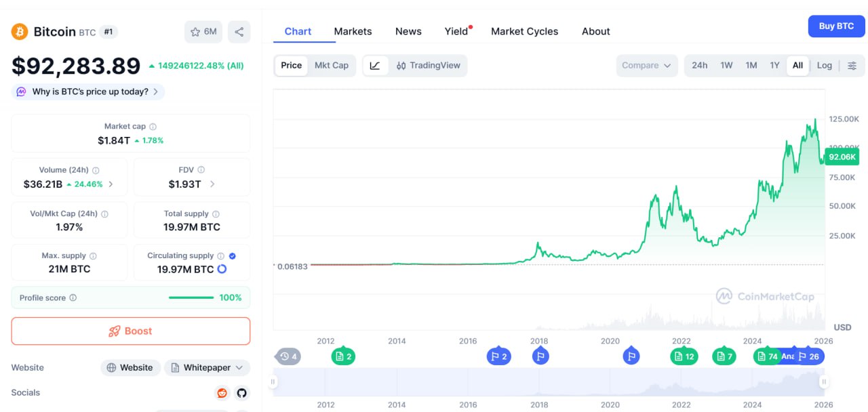This screenshot has height=412, width=868.
Task: Click the Buy BTC button
Action: coord(836,26)
